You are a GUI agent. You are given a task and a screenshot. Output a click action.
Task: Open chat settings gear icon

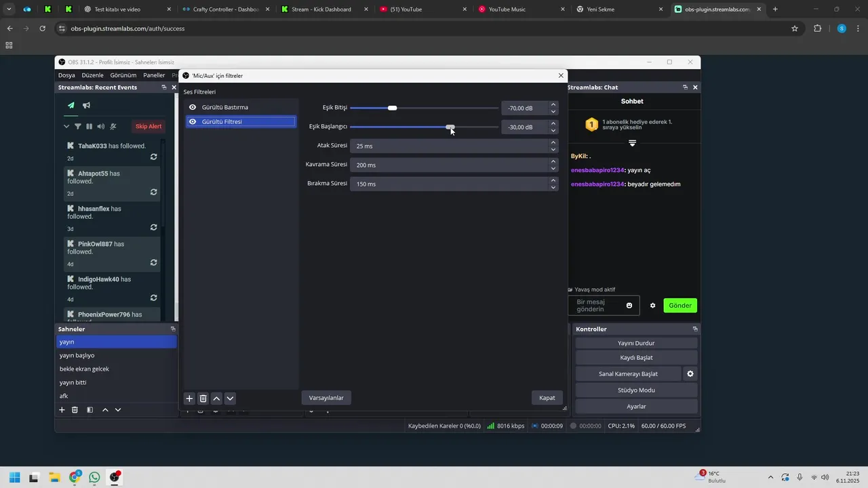653,306
